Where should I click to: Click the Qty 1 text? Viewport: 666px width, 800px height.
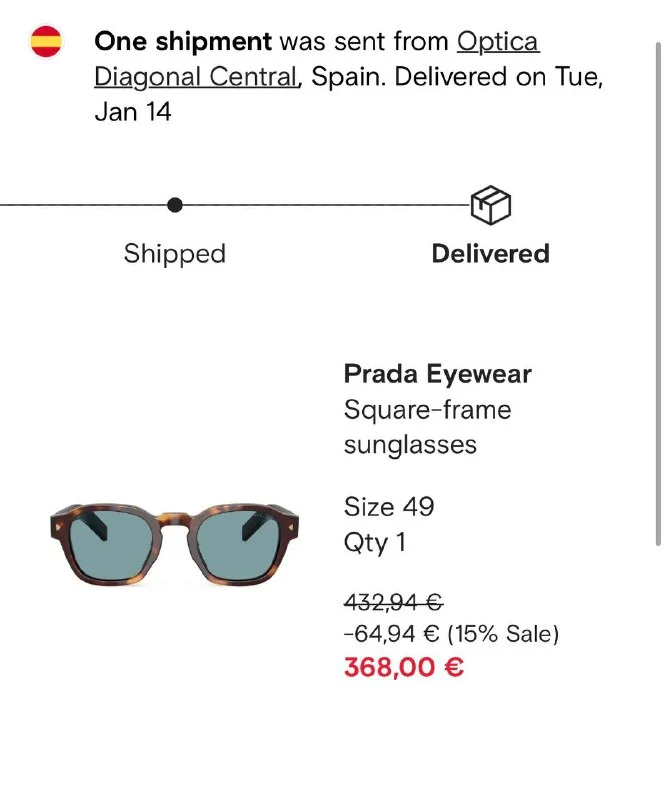pos(375,543)
